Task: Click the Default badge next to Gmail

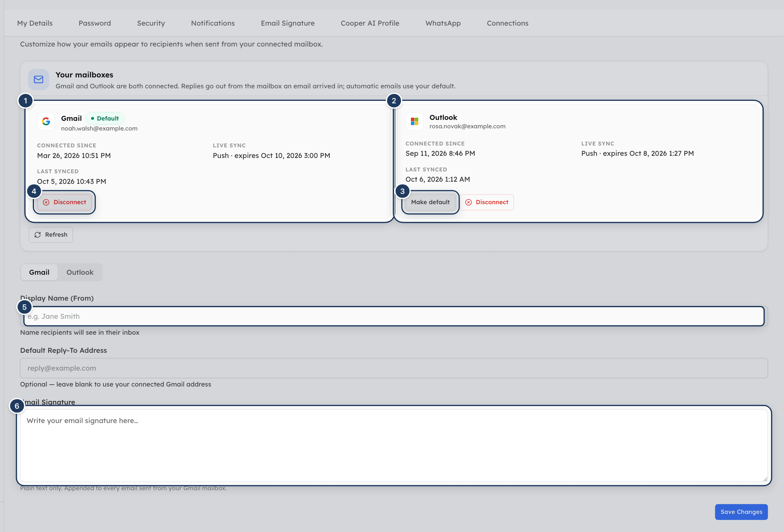Action: 105,118
